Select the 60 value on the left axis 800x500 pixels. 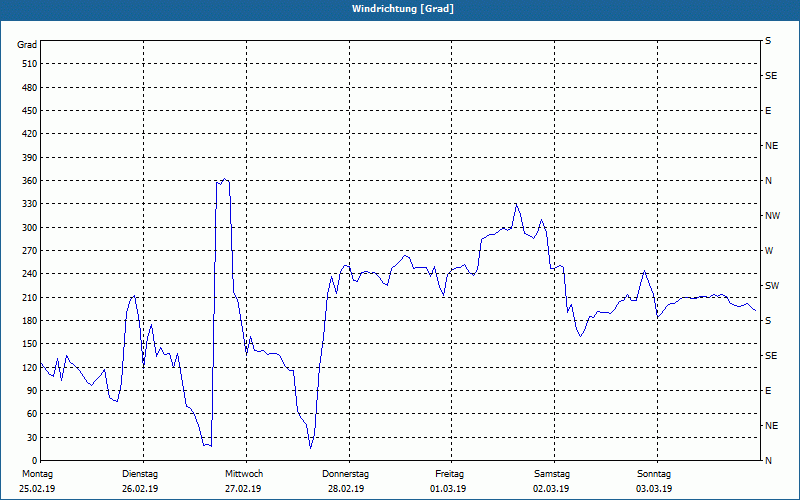(32, 414)
